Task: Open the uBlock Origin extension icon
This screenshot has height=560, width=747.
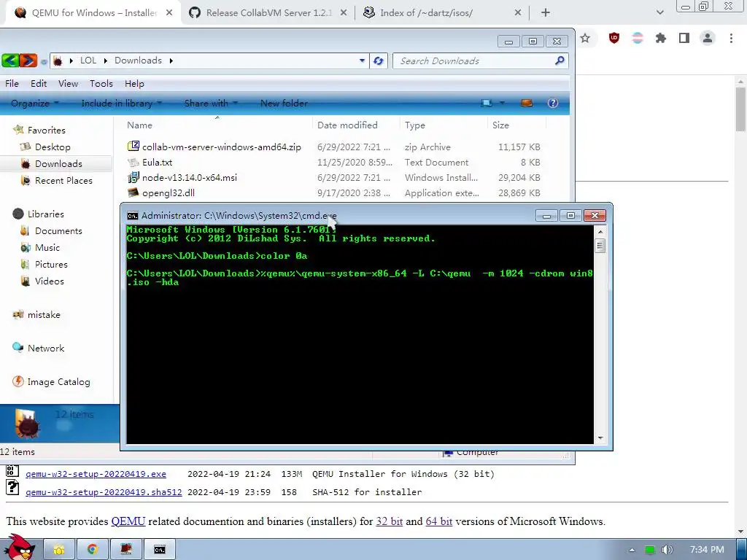Action: (614, 38)
